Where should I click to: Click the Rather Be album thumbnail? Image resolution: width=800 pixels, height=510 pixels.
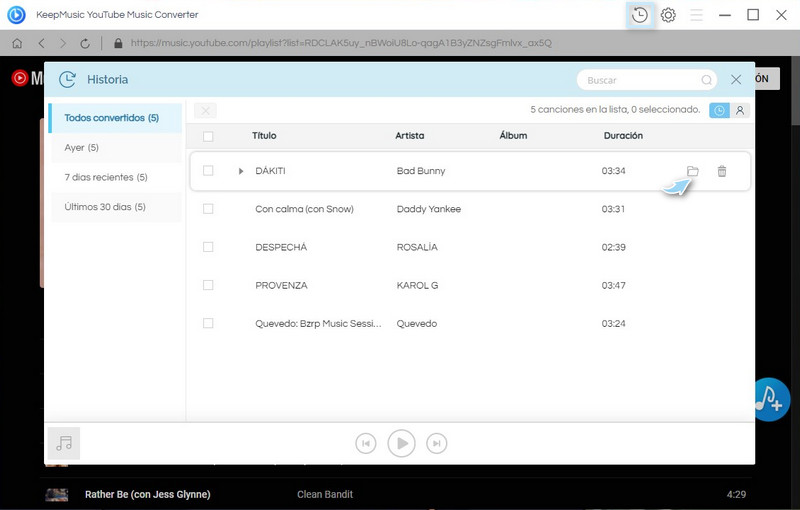click(x=57, y=494)
